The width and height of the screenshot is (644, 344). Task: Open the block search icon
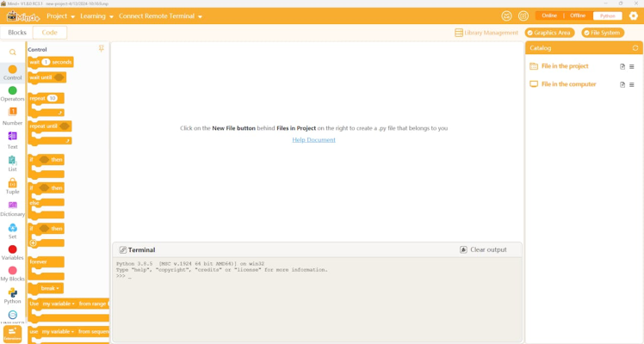(x=13, y=52)
